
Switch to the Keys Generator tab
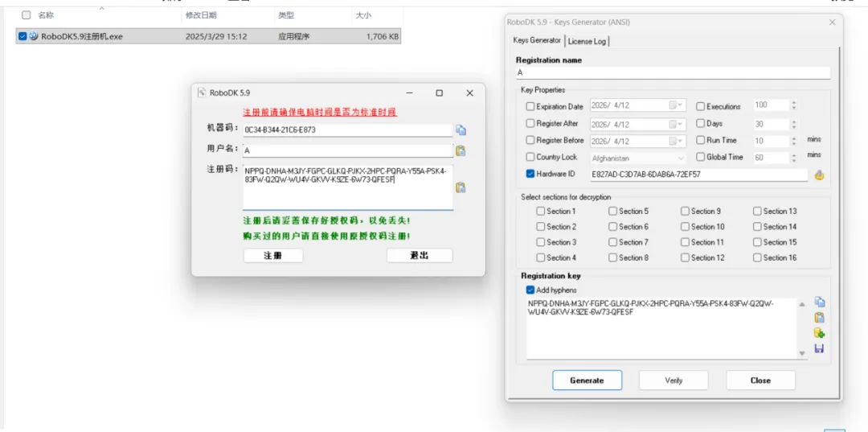(536, 40)
